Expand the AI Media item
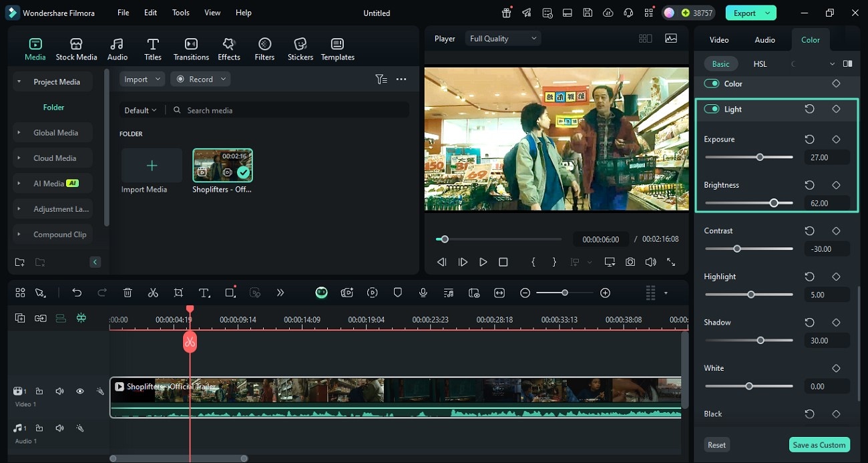 tap(19, 183)
